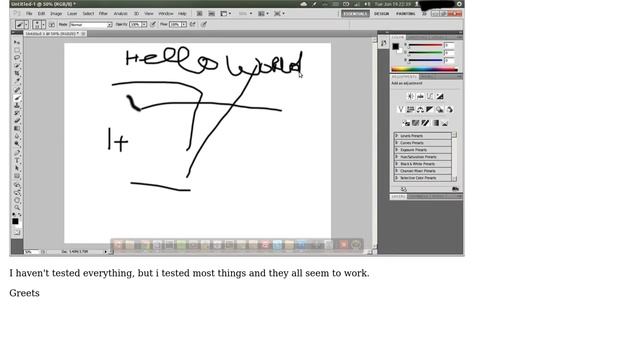The image size is (640, 360).
Task: Add a Channel Mixer adjustment
Action: (x=449, y=109)
